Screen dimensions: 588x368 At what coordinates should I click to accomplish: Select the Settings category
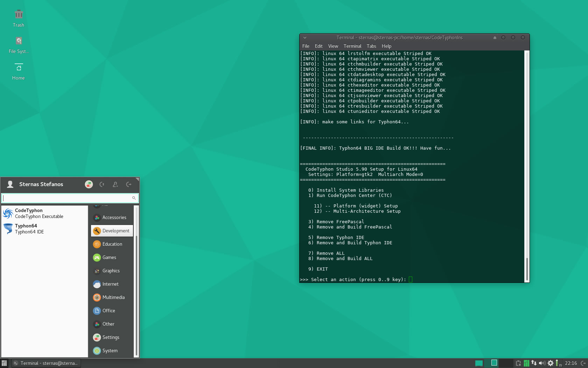(112, 338)
